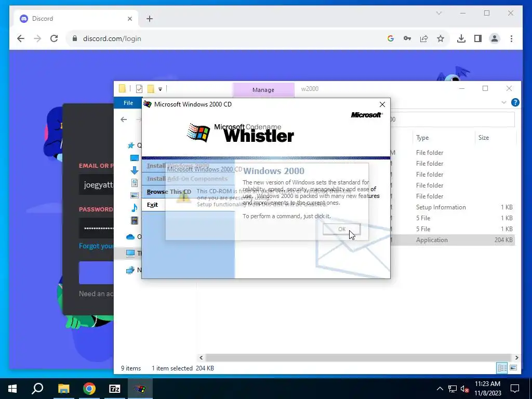Click Chrome back navigation arrow
This screenshot has width=532, height=399.
(21, 38)
